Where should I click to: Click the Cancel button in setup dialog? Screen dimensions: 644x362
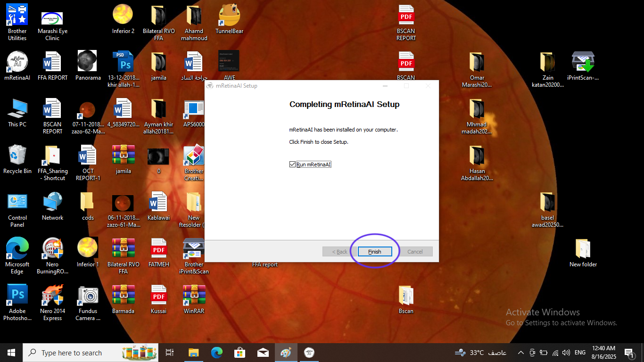coord(415,252)
